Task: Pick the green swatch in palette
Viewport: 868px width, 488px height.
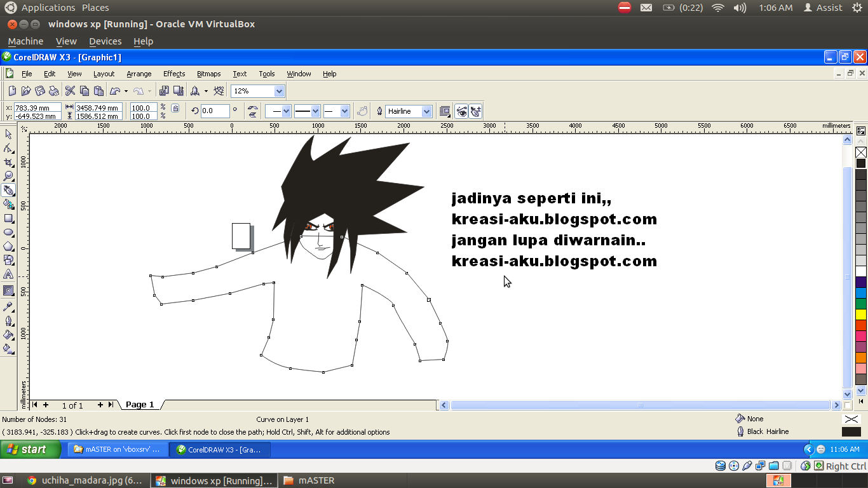Action: [x=861, y=304]
